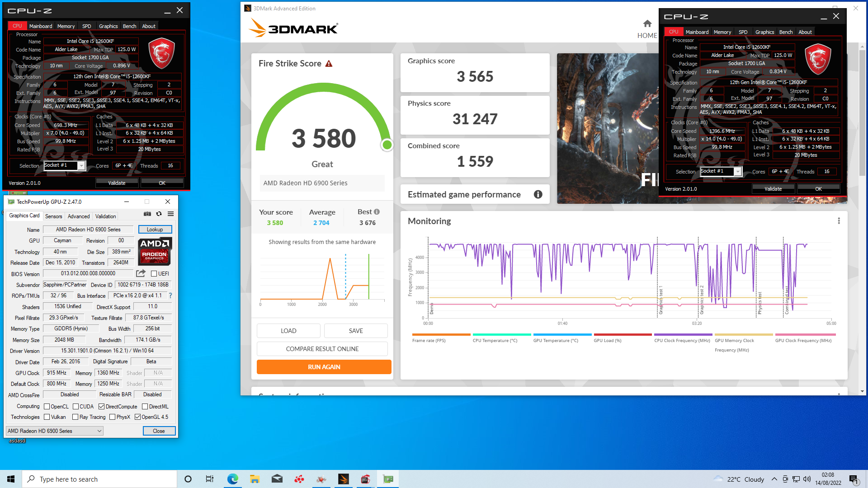Click the MSI dragon logo in left CPU-Z
The width and height of the screenshot is (868, 488).
(x=161, y=53)
